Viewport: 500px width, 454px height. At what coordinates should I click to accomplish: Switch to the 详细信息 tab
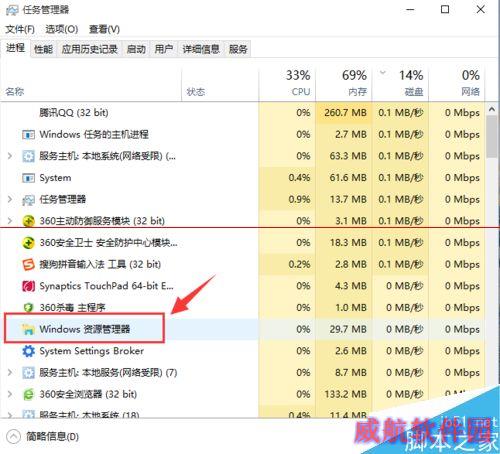[x=201, y=49]
